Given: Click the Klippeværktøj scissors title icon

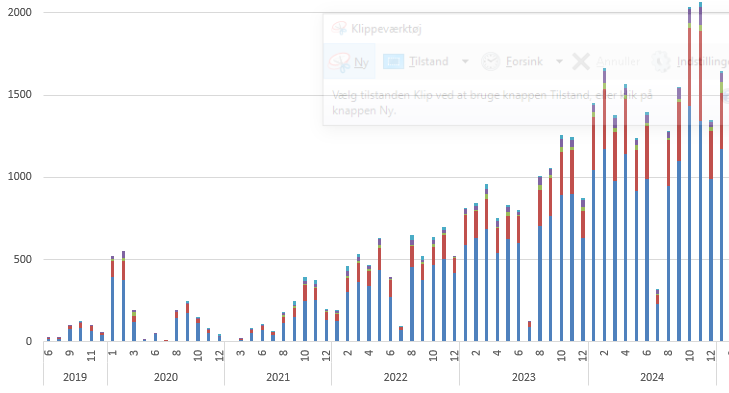Looking at the screenshot, I should (339, 28).
